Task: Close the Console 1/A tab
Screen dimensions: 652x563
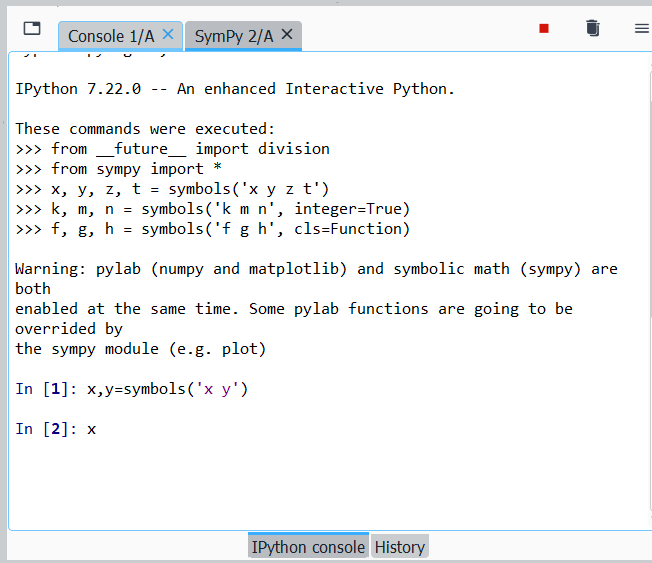Action: 168,34
